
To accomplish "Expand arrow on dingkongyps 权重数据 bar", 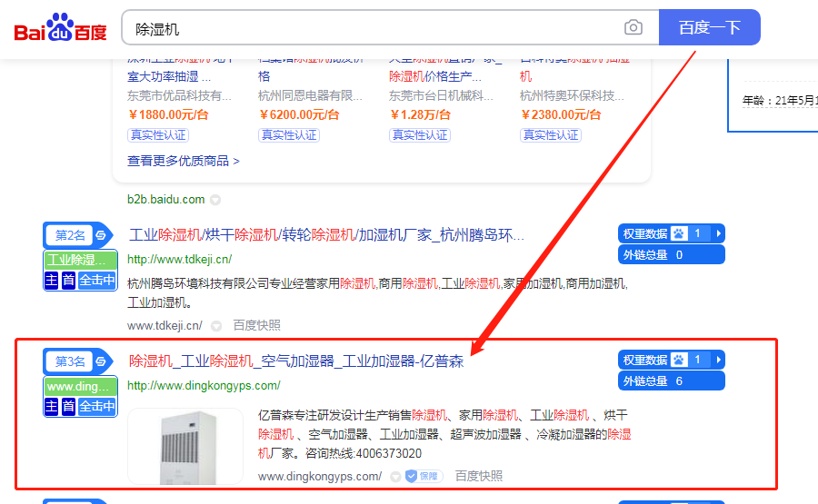I will (x=718, y=360).
